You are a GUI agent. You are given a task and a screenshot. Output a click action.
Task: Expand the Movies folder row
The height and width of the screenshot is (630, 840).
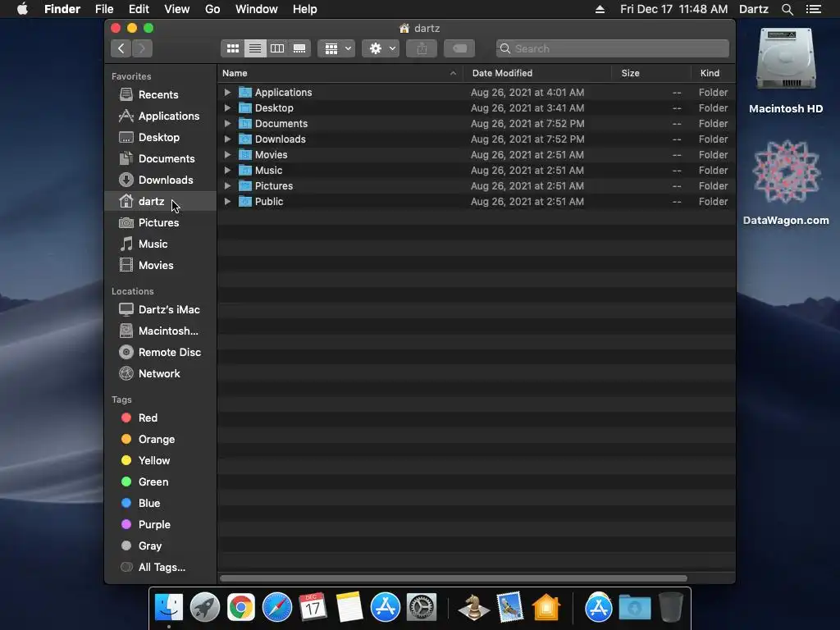click(x=227, y=155)
